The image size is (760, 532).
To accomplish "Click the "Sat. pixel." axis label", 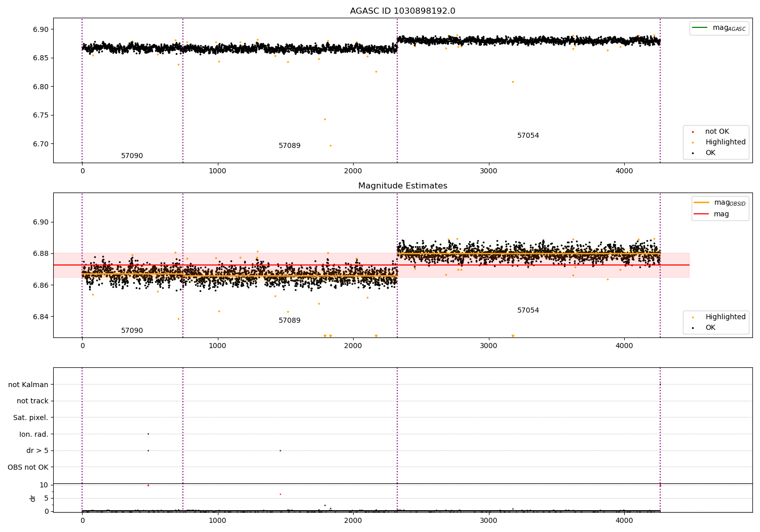I will click(31, 418).
